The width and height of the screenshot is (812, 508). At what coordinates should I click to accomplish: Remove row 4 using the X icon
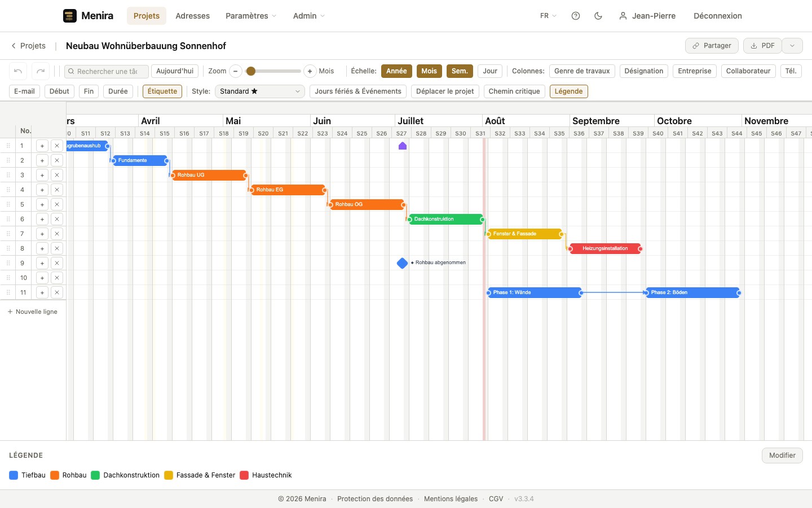(x=57, y=190)
